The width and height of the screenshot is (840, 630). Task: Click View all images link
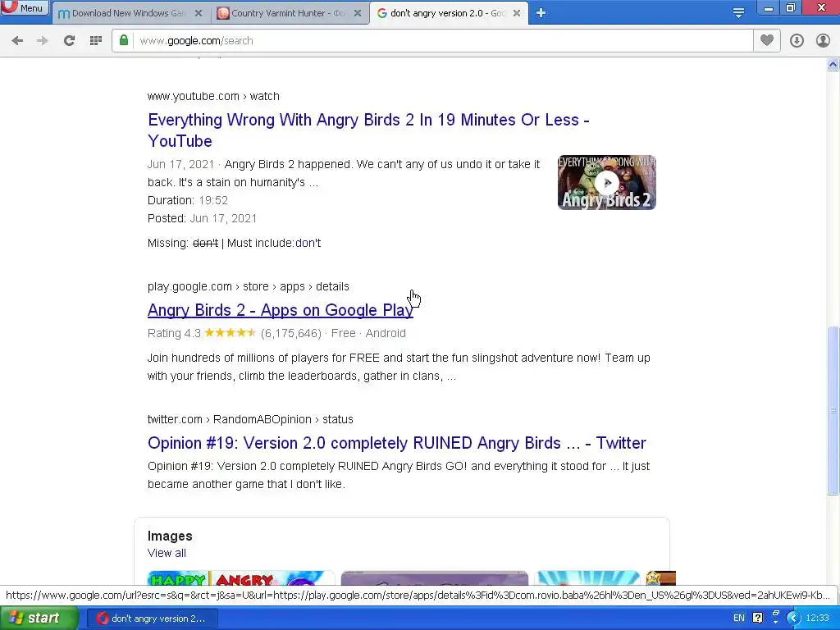167,553
